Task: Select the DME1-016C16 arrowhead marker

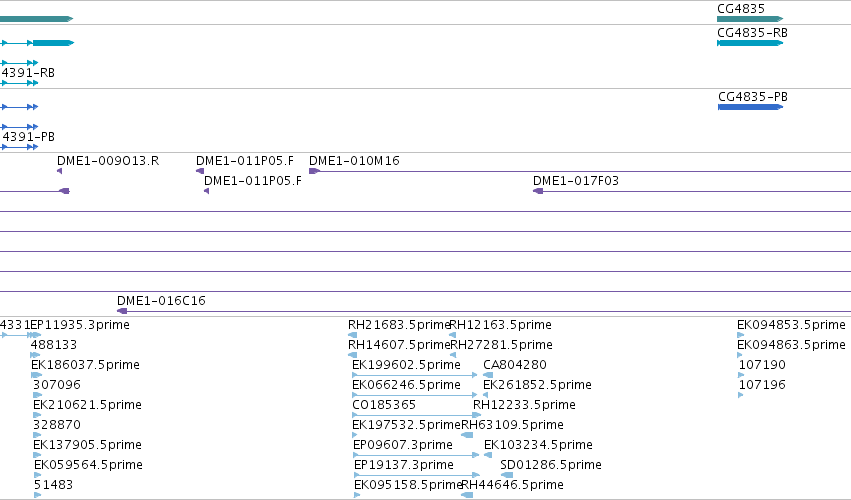Action: [122, 311]
